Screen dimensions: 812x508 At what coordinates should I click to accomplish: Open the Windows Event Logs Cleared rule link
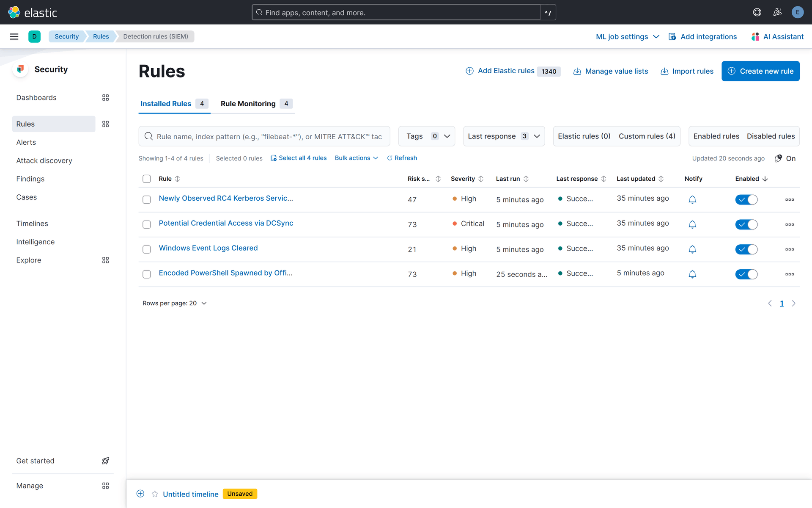(x=208, y=248)
